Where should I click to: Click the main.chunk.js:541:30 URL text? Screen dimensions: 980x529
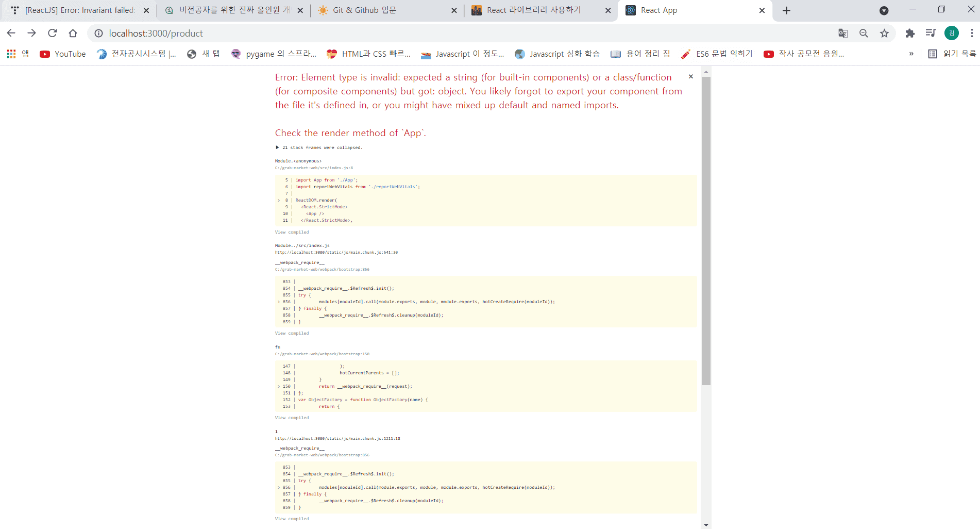336,253
